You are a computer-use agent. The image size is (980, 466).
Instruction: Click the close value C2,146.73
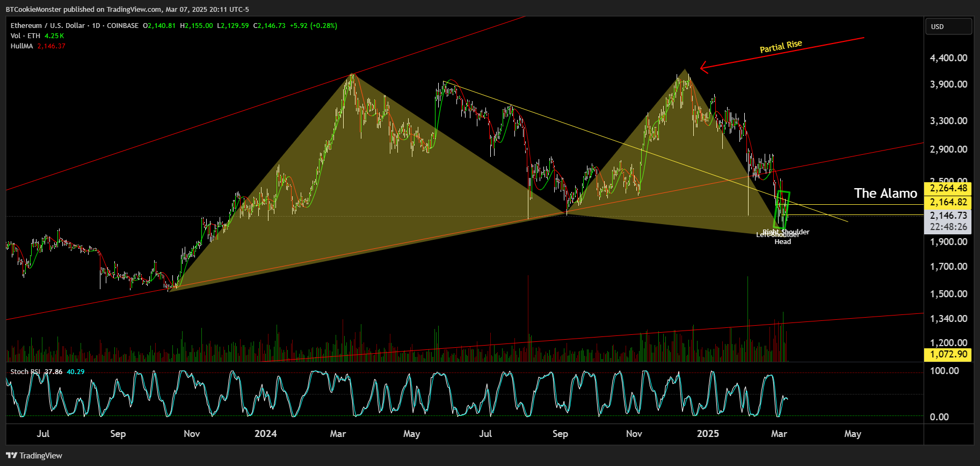point(270,25)
